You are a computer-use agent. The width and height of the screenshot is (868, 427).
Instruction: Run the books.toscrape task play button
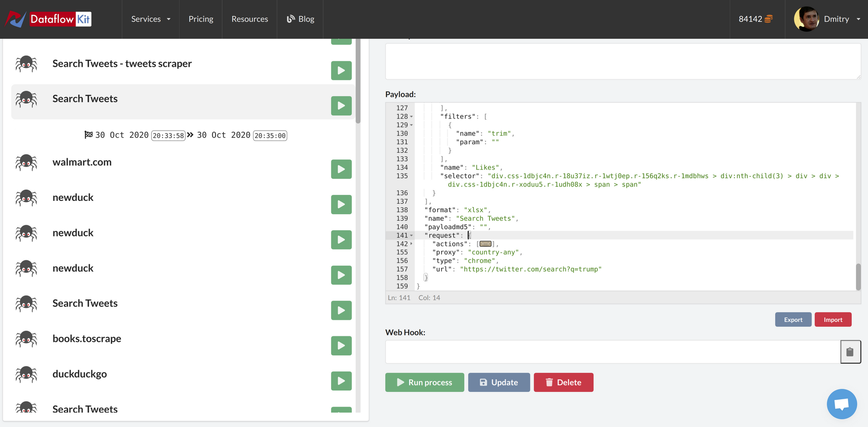(x=341, y=346)
